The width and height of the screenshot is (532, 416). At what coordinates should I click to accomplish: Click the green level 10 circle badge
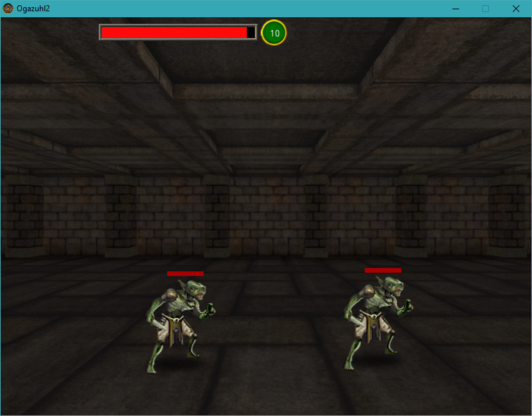point(274,33)
